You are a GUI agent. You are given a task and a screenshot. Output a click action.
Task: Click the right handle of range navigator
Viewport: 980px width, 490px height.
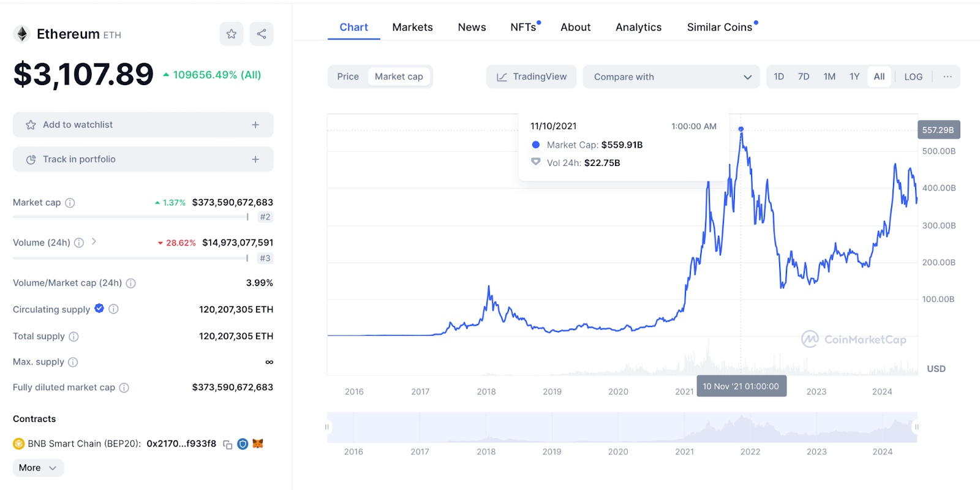(x=917, y=427)
